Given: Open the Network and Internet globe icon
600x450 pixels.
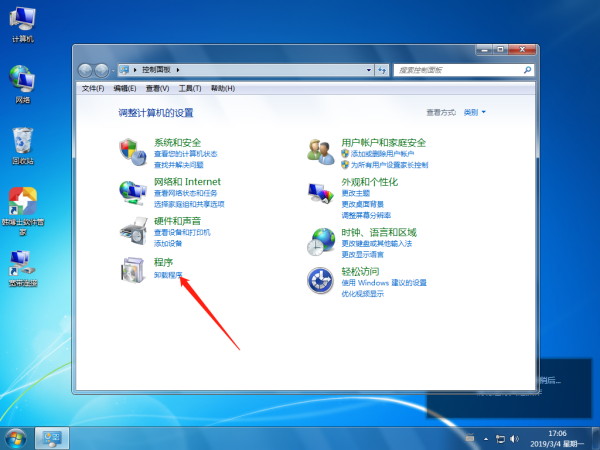Looking at the screenshot, I should tap(133, 192).
